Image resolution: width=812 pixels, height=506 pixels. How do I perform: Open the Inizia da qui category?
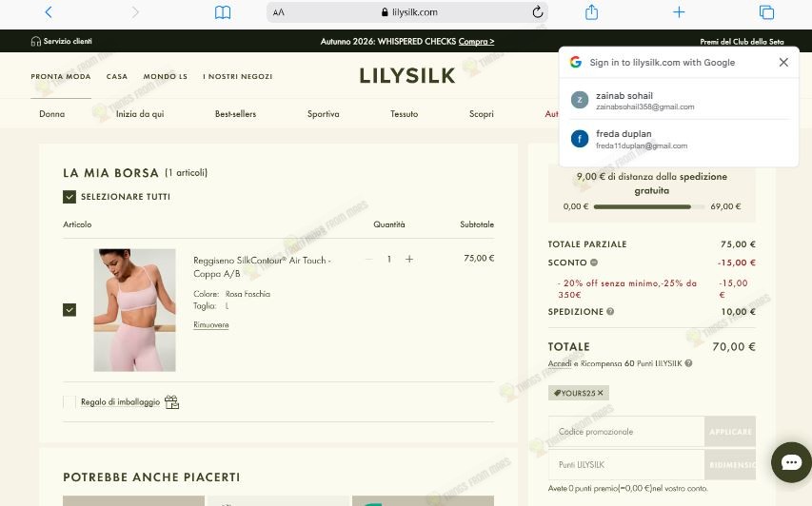pyautogui.click(x=140, y=114)
